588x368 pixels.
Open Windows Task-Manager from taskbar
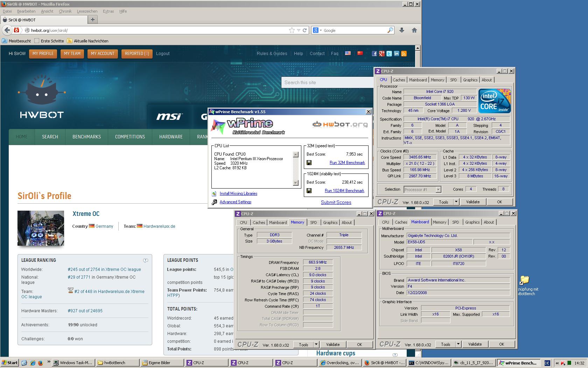pos(73,363)
